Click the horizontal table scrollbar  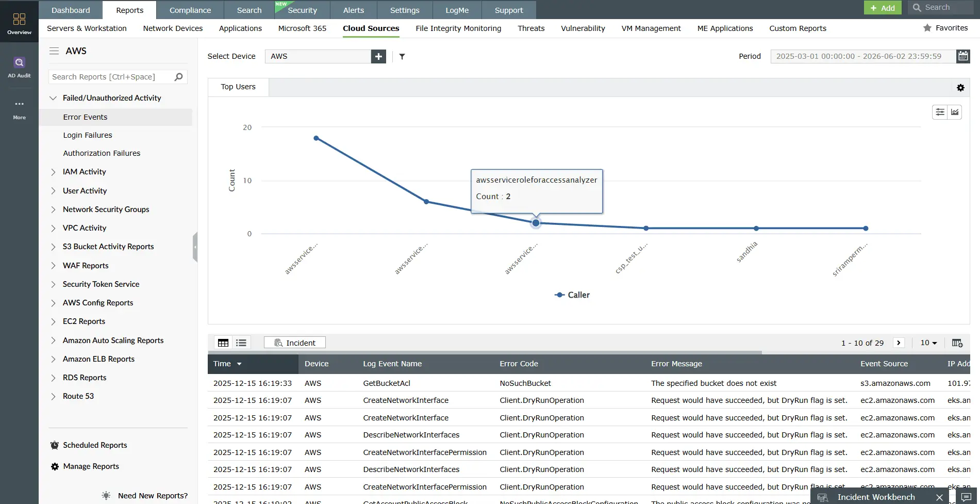pyautogui.click(x=485, y=352)
